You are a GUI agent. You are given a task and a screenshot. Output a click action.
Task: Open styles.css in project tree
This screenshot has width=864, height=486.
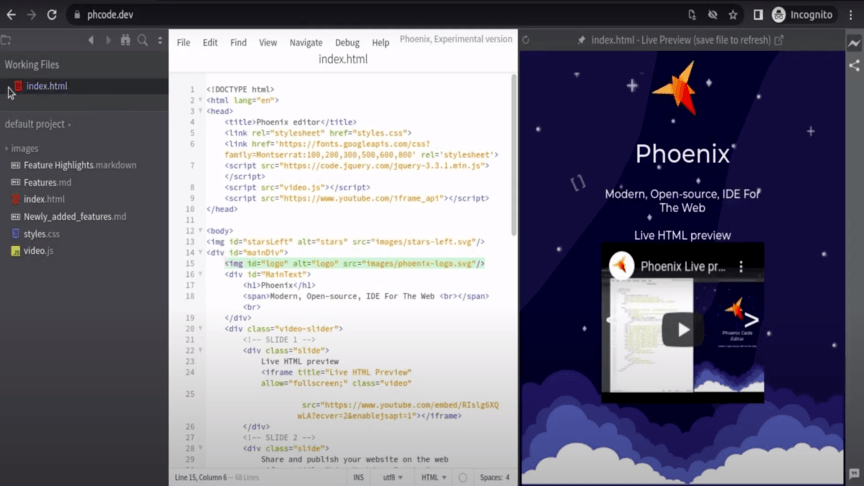pos(41,234)
